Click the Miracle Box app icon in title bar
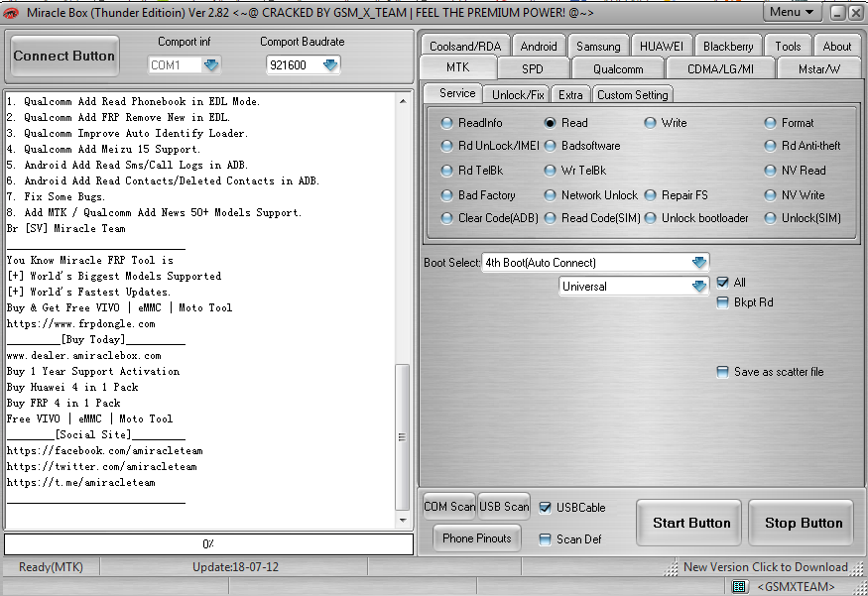 pyautogui.click(x=11, y=12)
